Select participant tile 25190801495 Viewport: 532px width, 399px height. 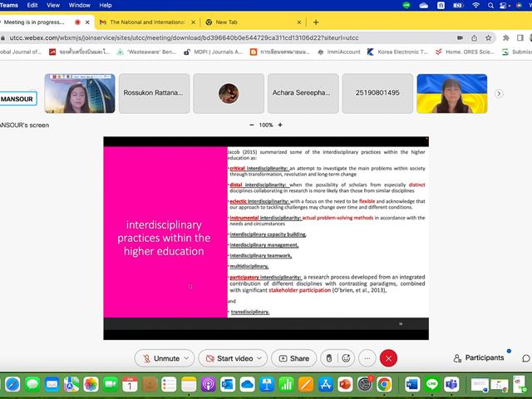click(377, 93)
